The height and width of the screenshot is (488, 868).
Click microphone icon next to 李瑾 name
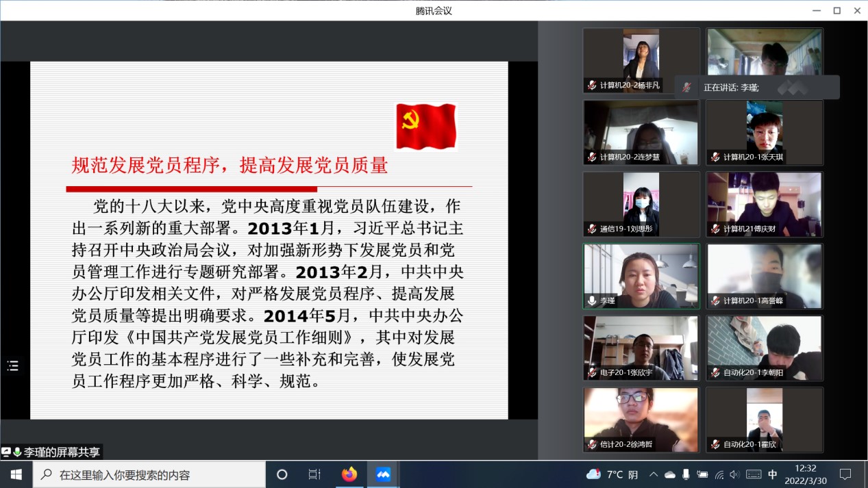[x=592, y=301]
